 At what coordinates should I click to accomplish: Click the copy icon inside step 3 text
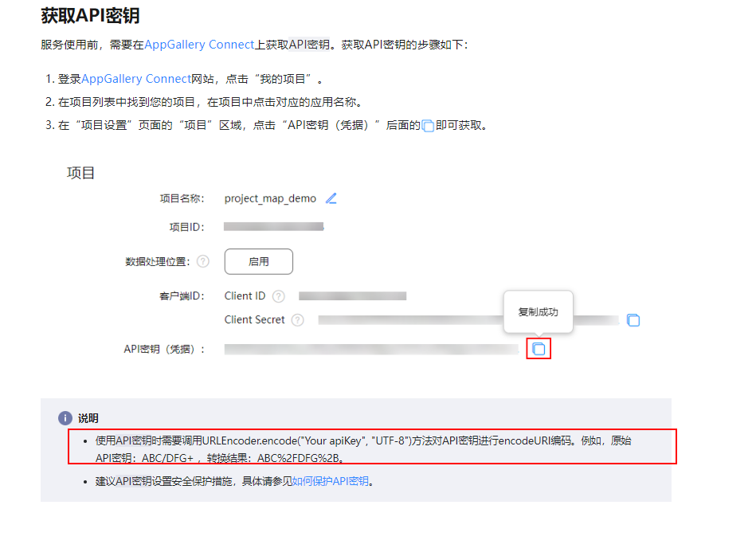[x=428, y=126]
